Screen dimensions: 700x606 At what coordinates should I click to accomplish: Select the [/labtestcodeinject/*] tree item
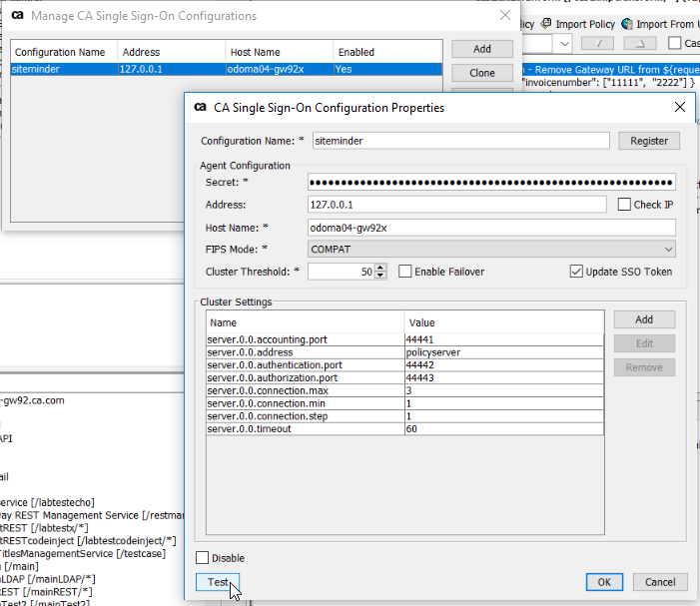click(88, 541)
